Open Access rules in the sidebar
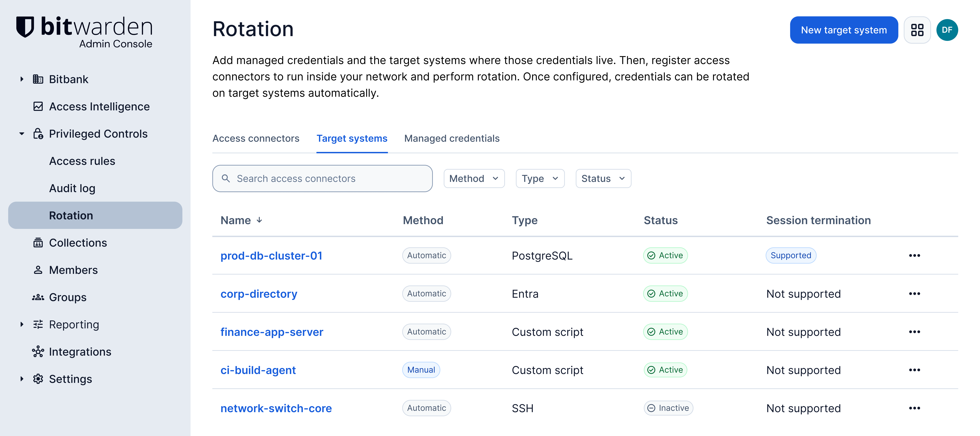 [82, 161]
